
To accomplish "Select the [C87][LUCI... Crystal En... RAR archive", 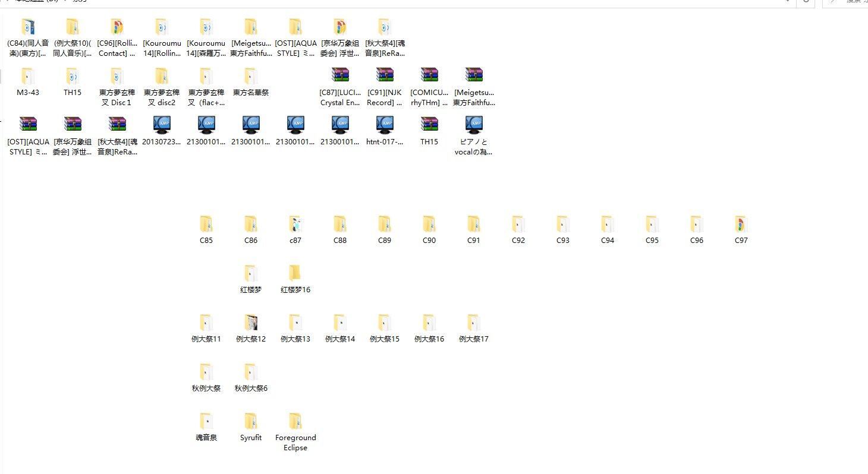I will (340, 87).
